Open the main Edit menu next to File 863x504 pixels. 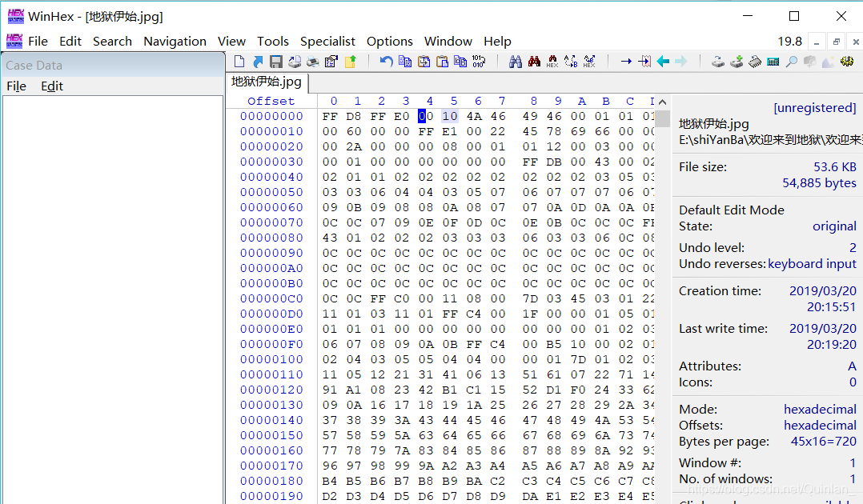point(70,42)
